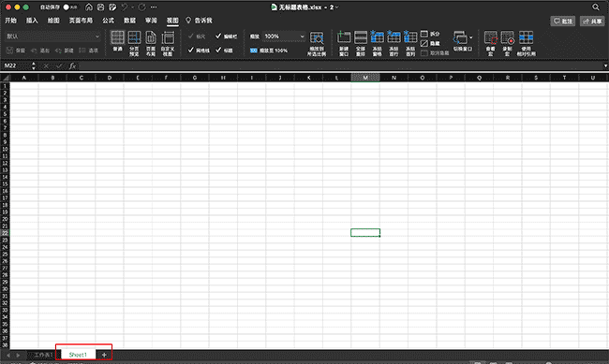609x364 pixels.
Task: Click the fx insert function icon
Action: click(x=72, y=66)
